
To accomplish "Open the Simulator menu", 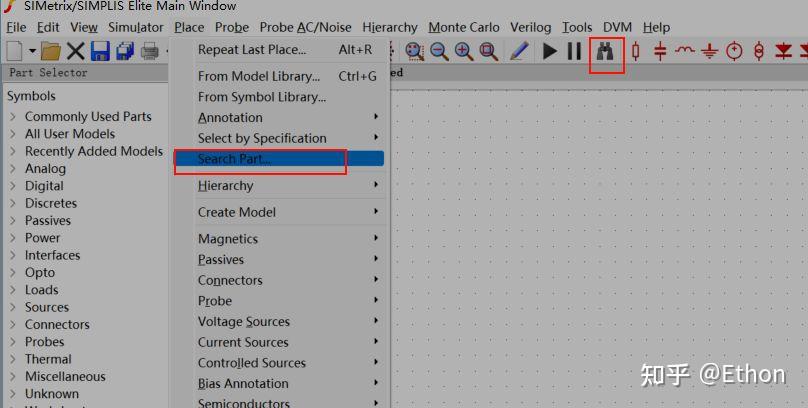I will (x=136, y=27).
